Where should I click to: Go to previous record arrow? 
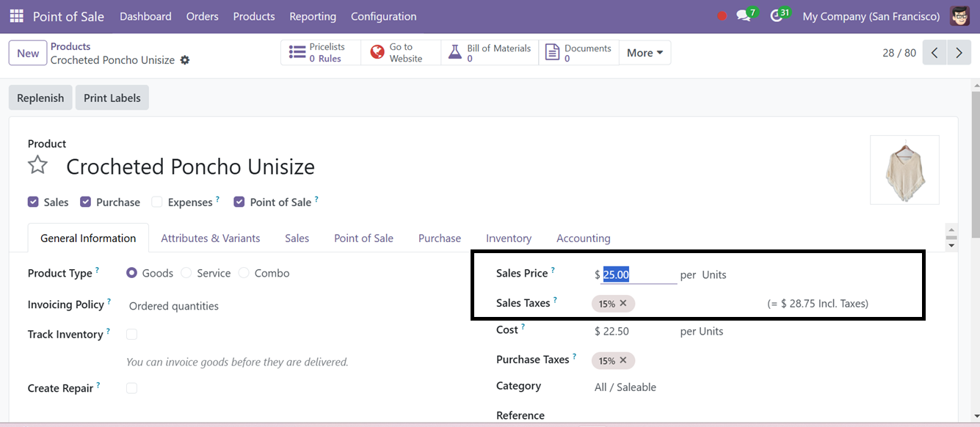[x=934, y=53]
